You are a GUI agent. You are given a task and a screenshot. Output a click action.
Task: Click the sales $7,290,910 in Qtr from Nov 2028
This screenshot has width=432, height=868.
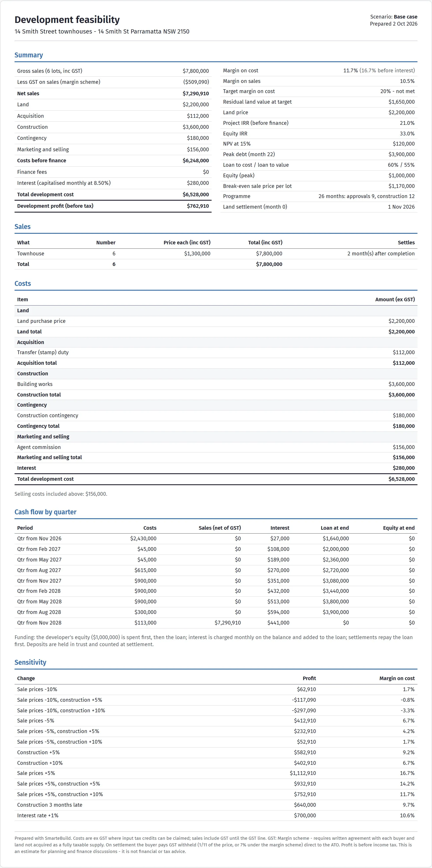(228, 623)
